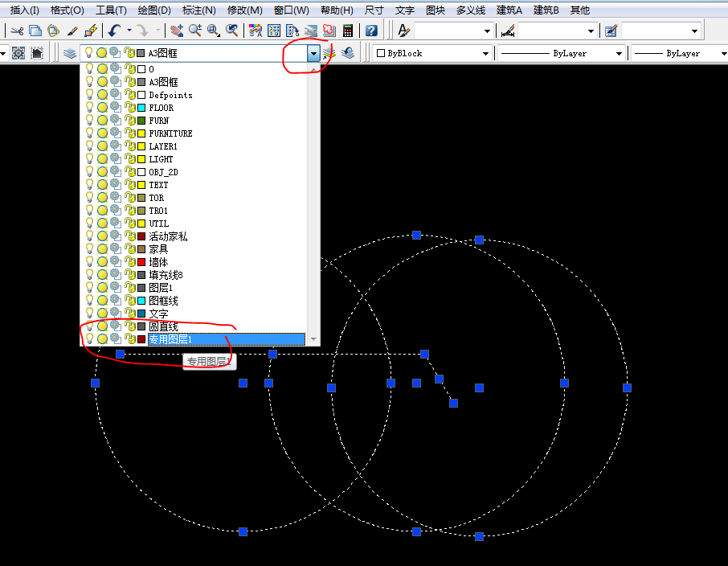Click the My Workspace house icon

[37, 53]
